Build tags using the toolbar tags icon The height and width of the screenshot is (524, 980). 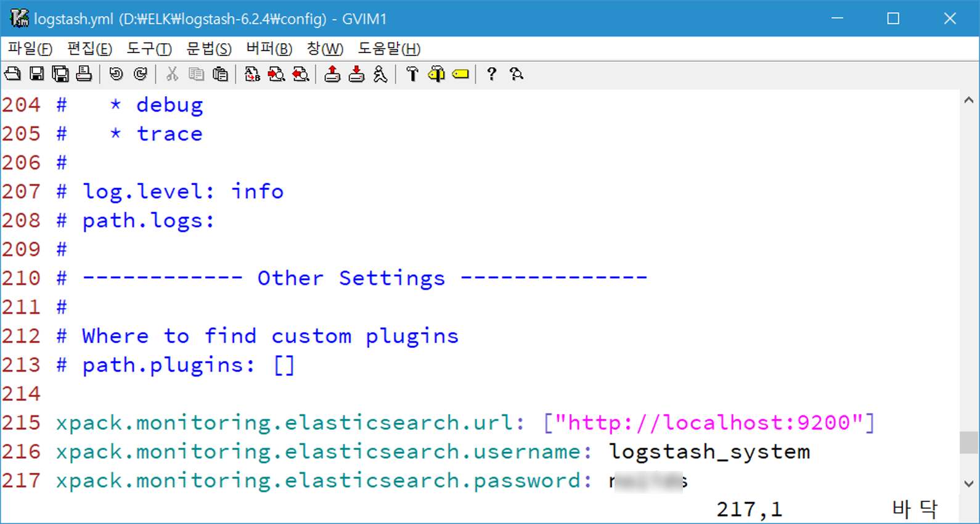point(436,74)
